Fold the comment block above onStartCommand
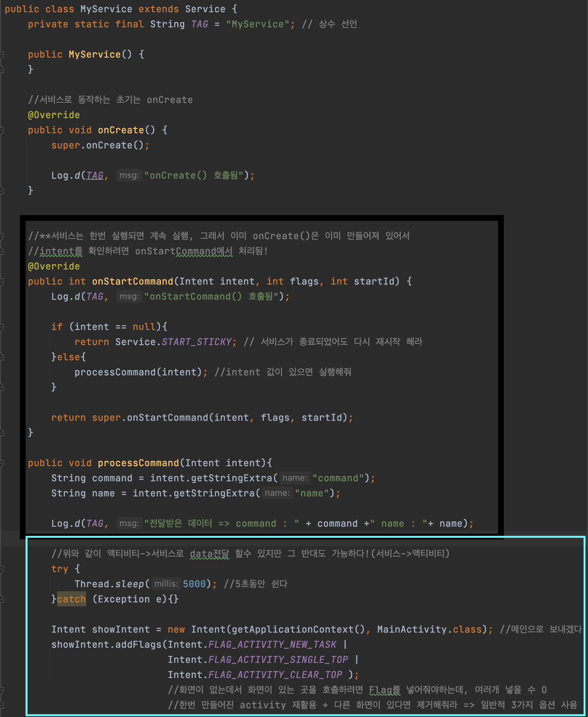The image size is (588, 717). (x=2, y=236)
